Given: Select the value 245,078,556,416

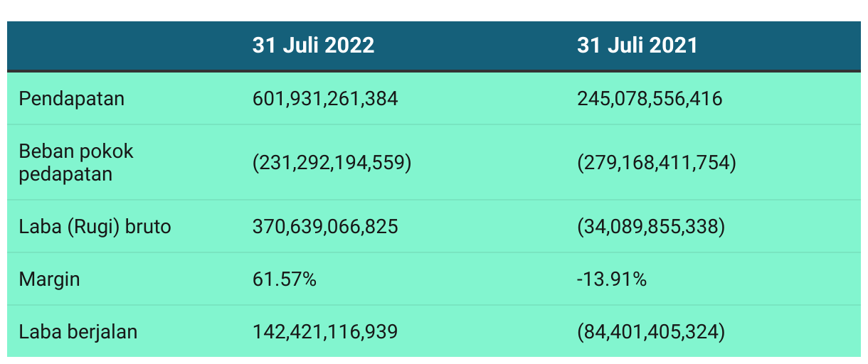Looking at the screenshot, I should coord(650,99).
